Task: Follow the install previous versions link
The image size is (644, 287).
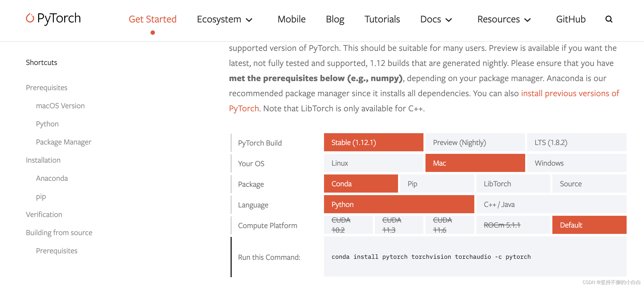Action: [x=570, y=93]
